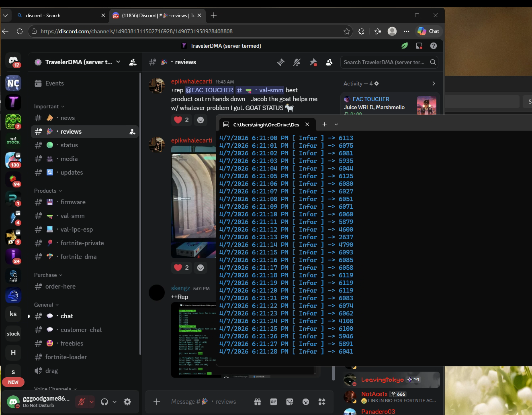Open the ATLAS FINDER server icon
This screenshot has width=532, height=415.
point(13,276)
